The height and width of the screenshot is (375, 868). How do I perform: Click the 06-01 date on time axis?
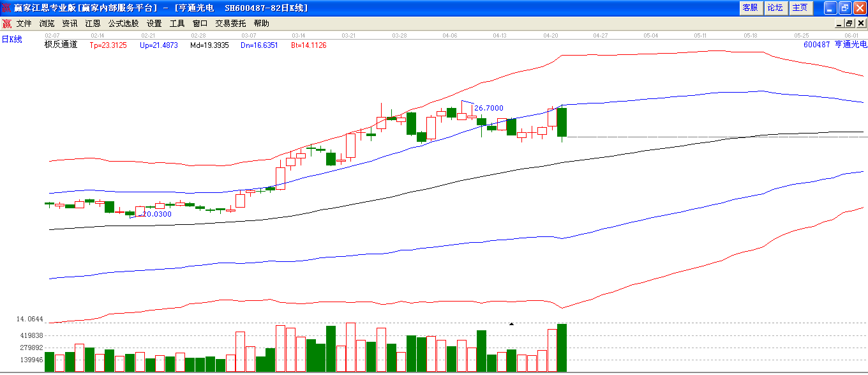pyautogui.click(x=851, y=35)
